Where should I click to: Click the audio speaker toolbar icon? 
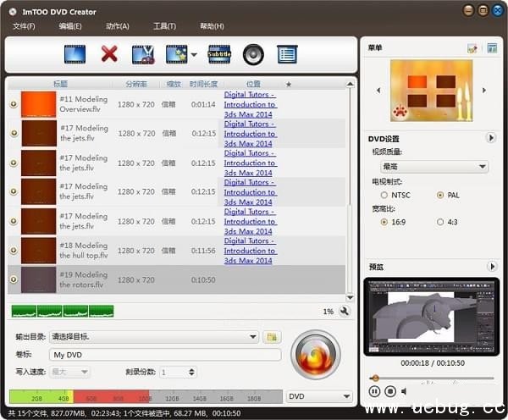[x=253, y=55]
